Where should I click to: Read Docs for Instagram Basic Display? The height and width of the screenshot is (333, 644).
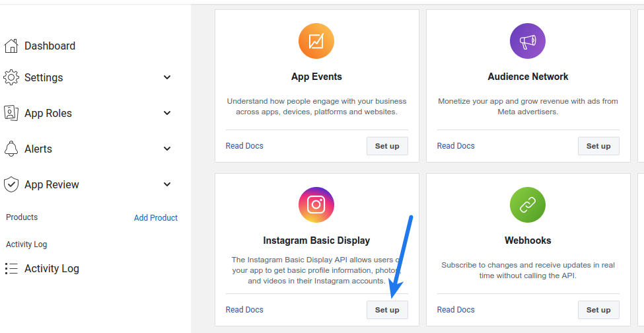[x=244, y=310]
